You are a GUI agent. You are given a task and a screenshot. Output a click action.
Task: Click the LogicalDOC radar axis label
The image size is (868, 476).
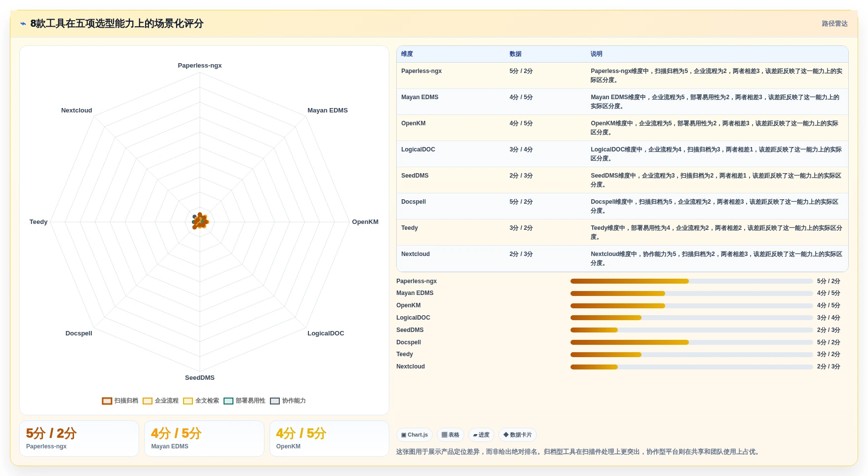[326, 333]
